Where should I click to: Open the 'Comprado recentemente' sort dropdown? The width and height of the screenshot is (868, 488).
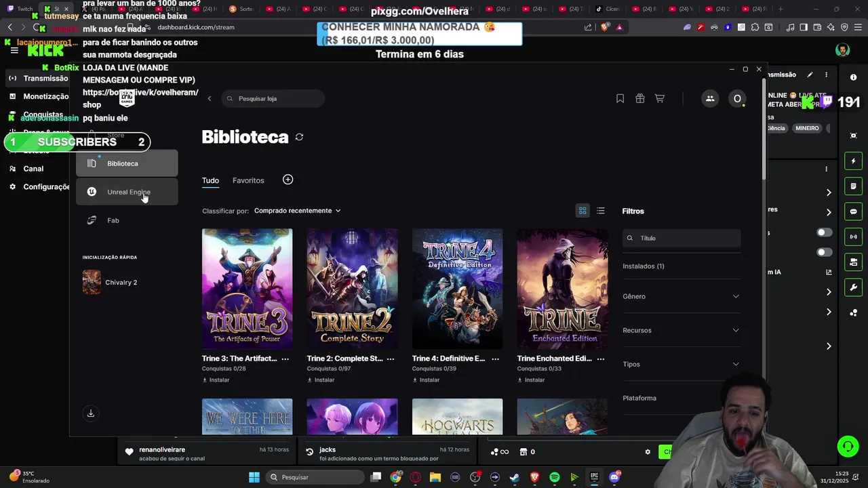pos(297,211)
